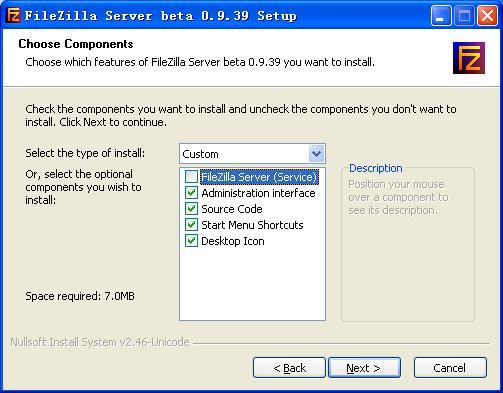This screenshot has width=503, height=393.
Task: Click the Back button
Action: 289,368
